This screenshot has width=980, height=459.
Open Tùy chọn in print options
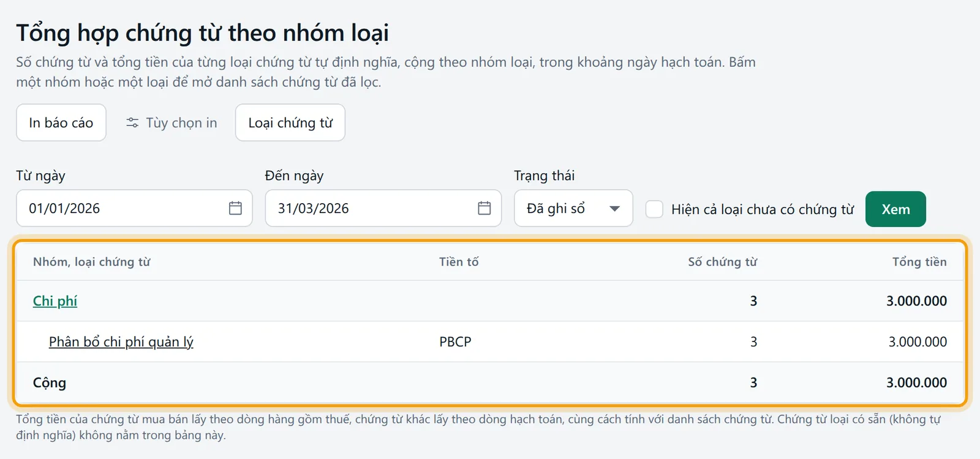[x=171, y=122]
